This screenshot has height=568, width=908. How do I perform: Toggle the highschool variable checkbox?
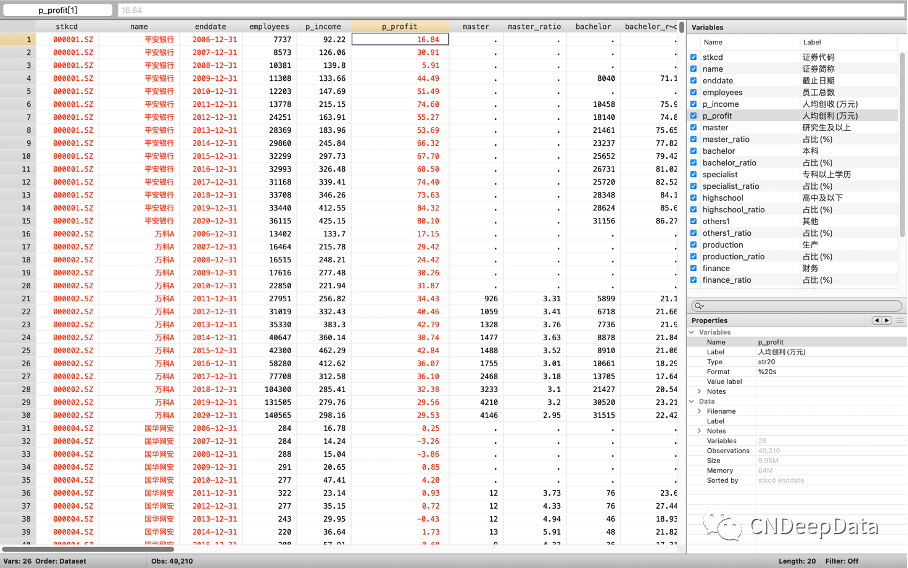694,198
